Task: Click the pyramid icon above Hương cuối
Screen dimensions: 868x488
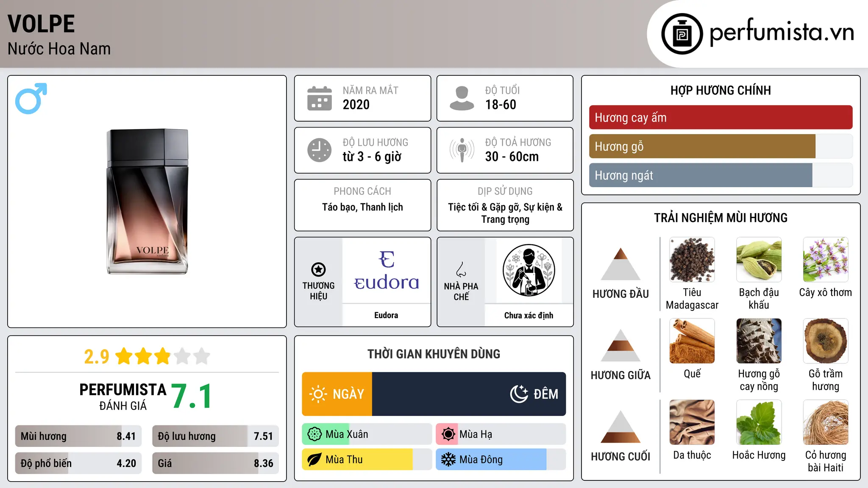Action: (x=620, y=427)
